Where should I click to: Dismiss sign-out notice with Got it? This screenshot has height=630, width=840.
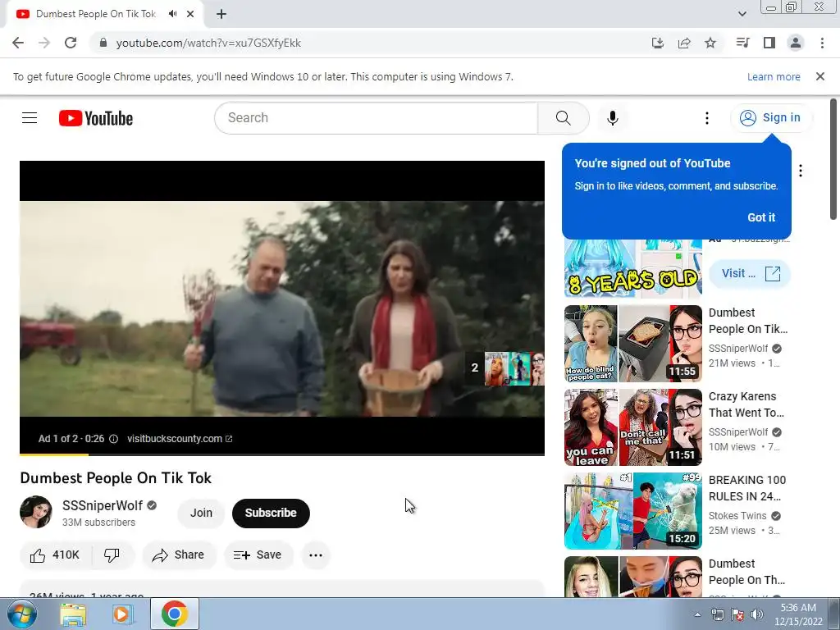(760, 217)
